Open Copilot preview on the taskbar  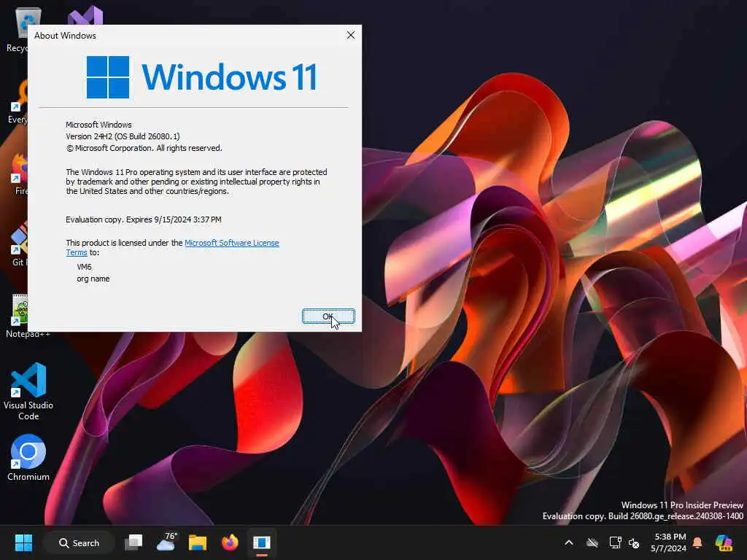coord(724,542)
